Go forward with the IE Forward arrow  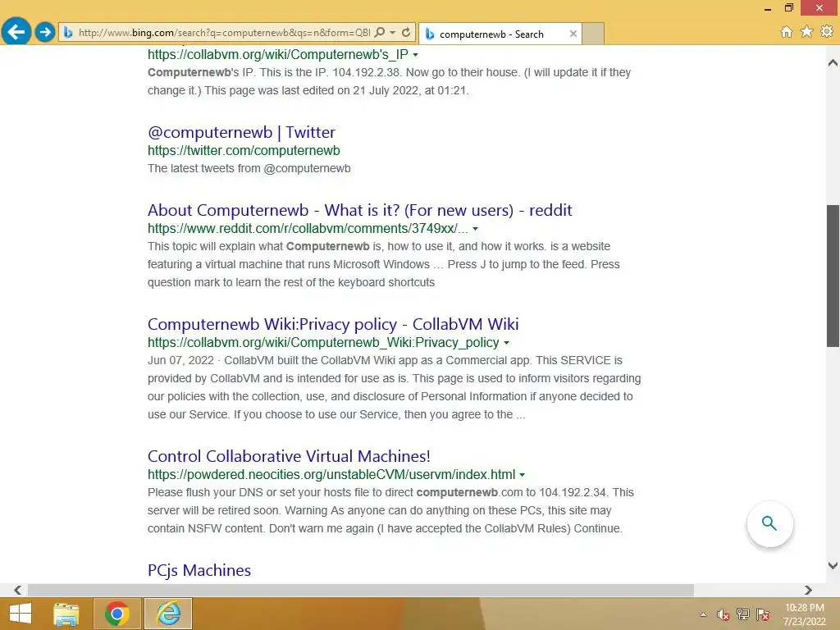tap(45, 32)
